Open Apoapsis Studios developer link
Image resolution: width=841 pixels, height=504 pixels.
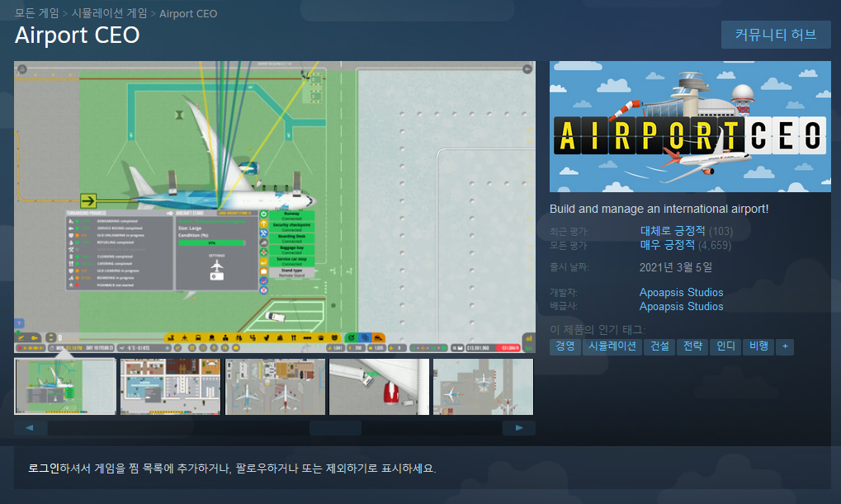tap(681, 292)
